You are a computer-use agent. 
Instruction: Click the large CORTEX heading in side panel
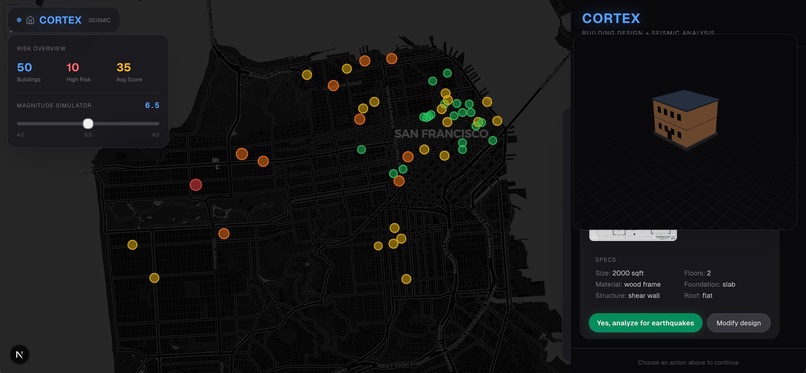pyautogui.click(x=611, y=18)
